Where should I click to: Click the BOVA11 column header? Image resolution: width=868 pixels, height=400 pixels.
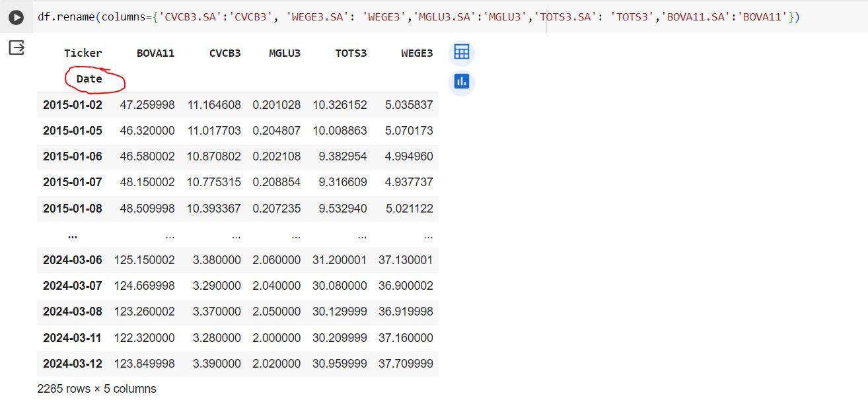[155, 53]
